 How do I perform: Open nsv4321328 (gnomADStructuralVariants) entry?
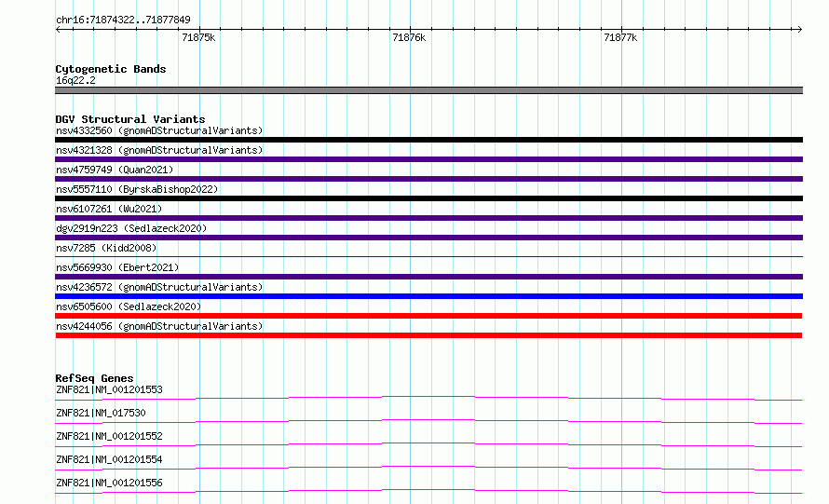tap(159, 150)
